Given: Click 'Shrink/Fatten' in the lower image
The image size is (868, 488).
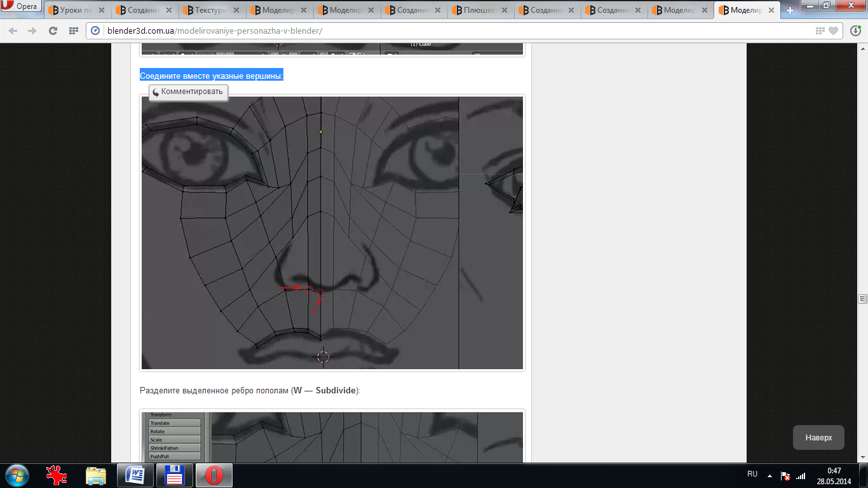Looking at the screenshot, I should (x=174, y=448).
